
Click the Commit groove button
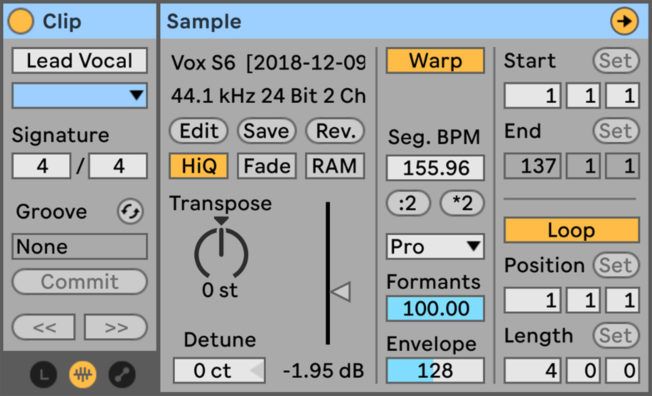tap(79, 282)
